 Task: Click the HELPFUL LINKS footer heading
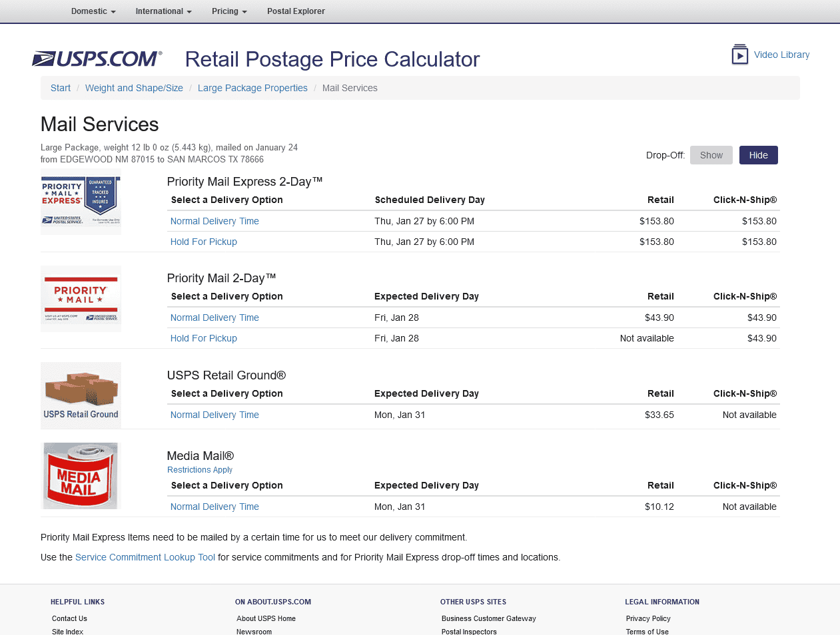[x=77, y=602]
